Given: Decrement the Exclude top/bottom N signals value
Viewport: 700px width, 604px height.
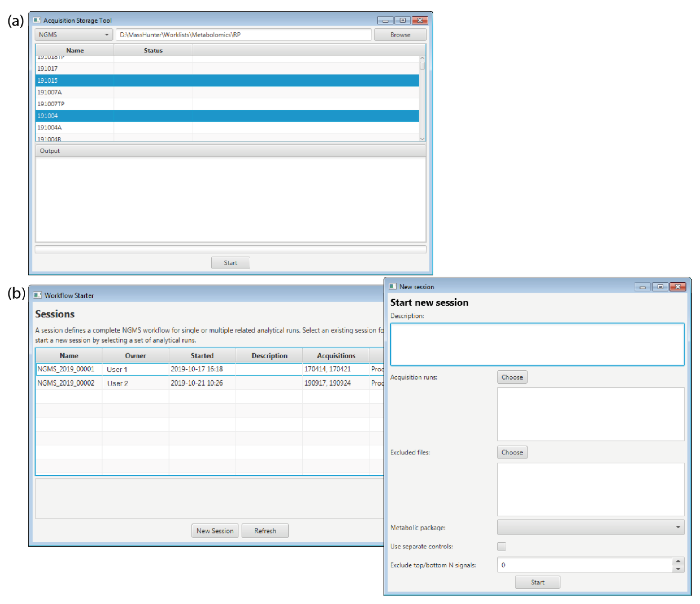Looking at the screenshot, I should (678, 569).
